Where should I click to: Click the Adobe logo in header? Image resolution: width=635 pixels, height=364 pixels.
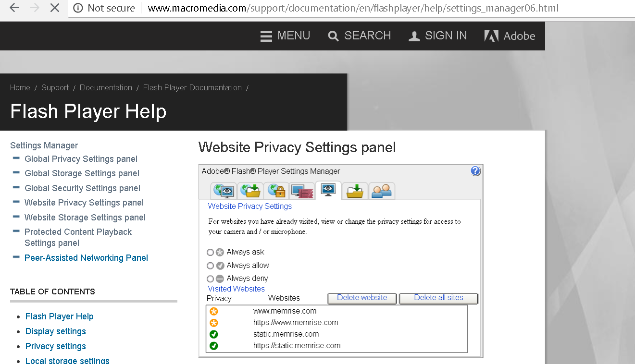pos(510,36)
